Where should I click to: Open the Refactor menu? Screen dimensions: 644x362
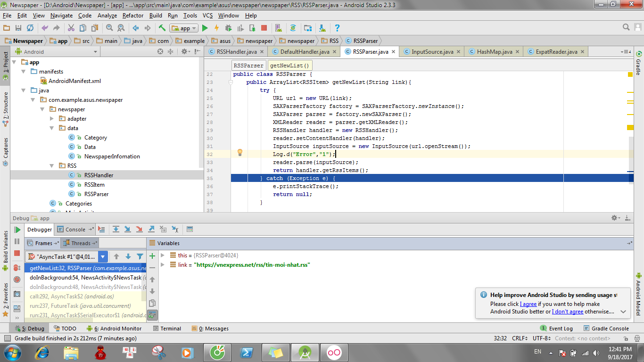132,16
